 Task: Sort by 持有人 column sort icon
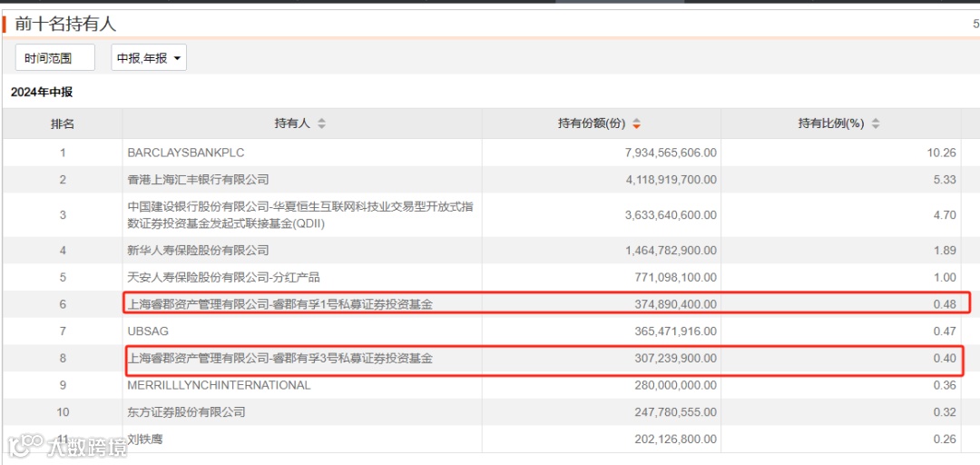tap(321, 124)
